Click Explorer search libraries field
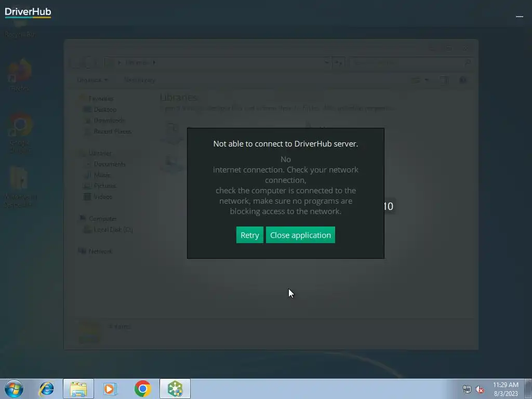This screenshot has width=532, height=399. [x=410, y=62]
